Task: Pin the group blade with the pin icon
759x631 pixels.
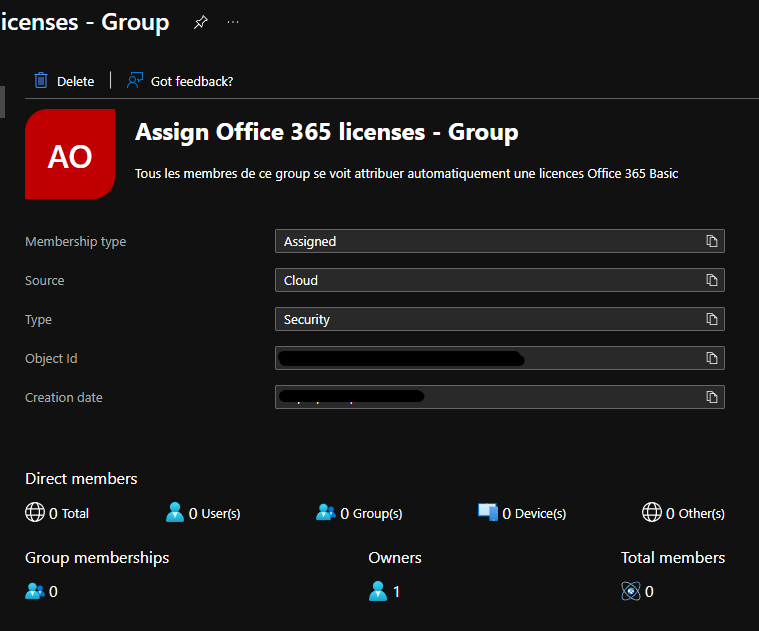Action: pos(200,22)
